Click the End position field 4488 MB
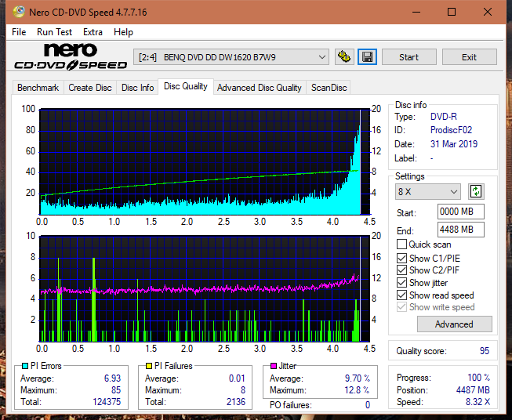 point(460,230)
